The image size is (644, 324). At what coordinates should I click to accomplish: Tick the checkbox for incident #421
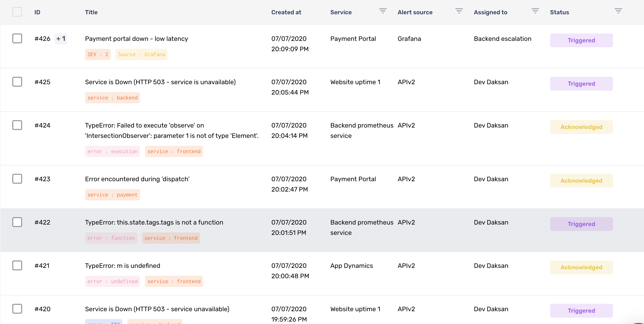point(17,265)
